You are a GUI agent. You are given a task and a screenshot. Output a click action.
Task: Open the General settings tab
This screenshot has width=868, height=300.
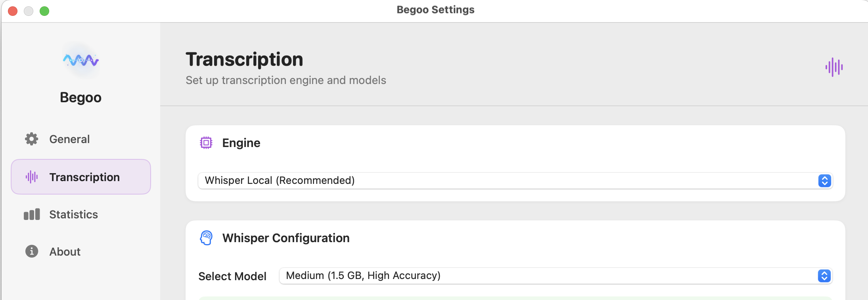tap(81, 139)
